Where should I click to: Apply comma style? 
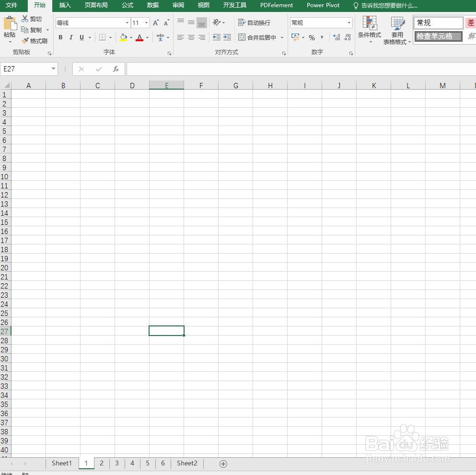pyautogui.click(x=322, y=37)
